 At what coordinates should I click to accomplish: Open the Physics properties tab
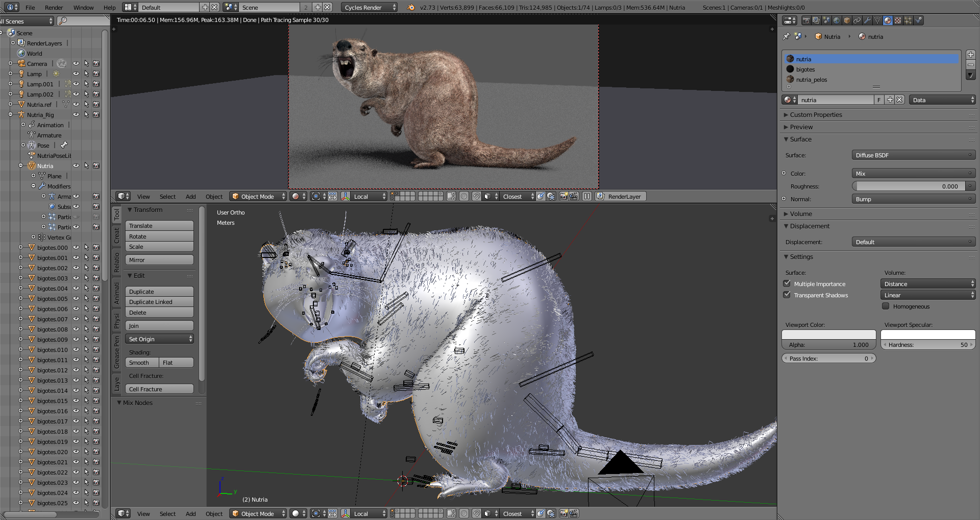coord(918,20)
